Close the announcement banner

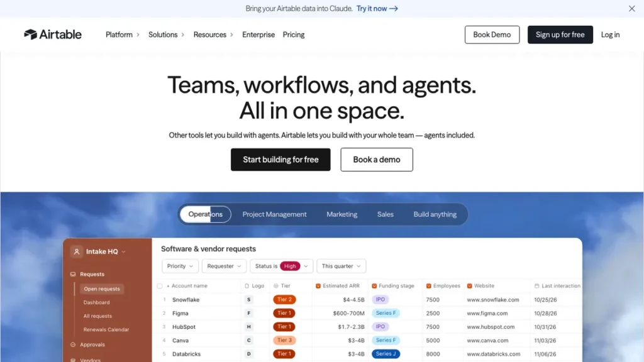coord(631,9)
